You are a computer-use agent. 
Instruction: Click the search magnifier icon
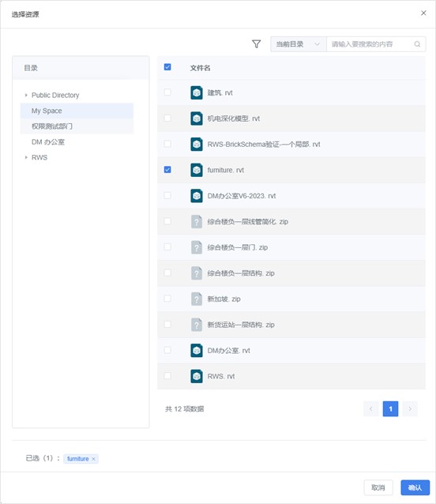(x=417, y=44)
